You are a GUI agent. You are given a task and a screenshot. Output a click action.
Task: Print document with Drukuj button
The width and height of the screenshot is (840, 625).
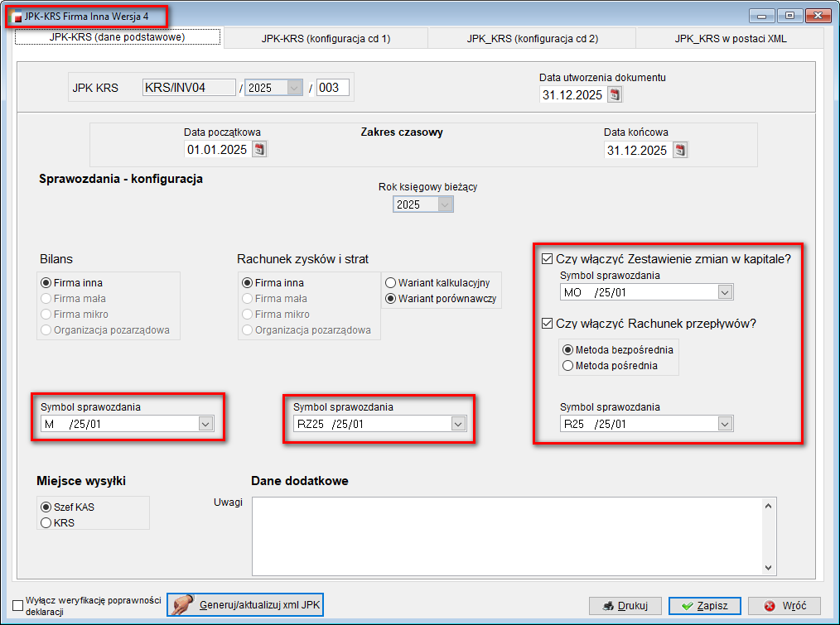[x=625, y=606]
